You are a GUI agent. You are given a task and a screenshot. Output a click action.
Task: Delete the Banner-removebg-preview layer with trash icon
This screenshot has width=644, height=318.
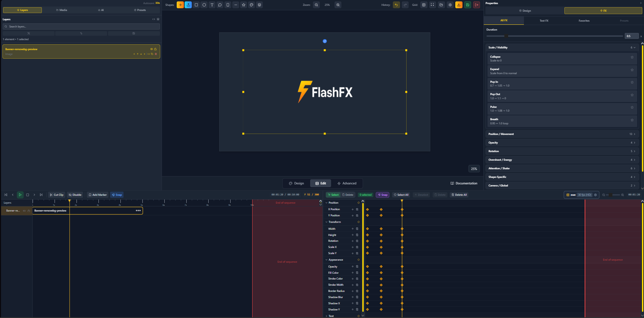coord(156,54)
